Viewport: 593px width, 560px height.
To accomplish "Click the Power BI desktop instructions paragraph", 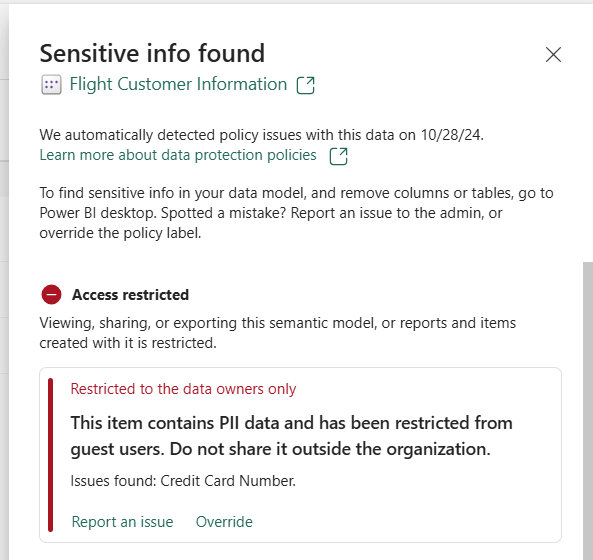I will pyautogui.click(x=296, y=213).
